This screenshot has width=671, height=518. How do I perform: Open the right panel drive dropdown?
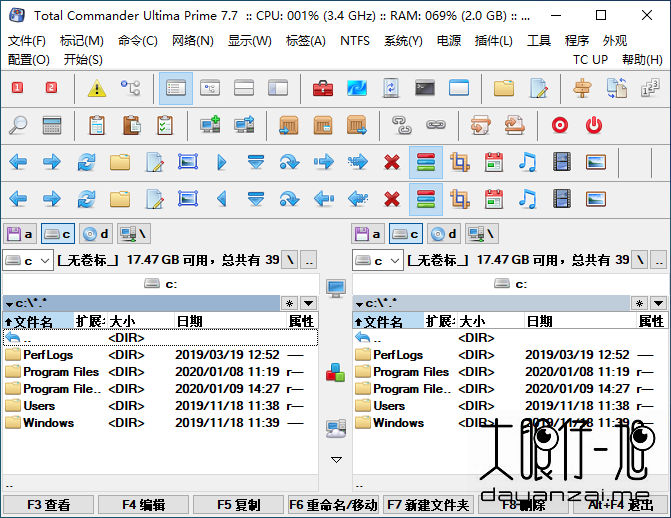(x=378, y=260)
